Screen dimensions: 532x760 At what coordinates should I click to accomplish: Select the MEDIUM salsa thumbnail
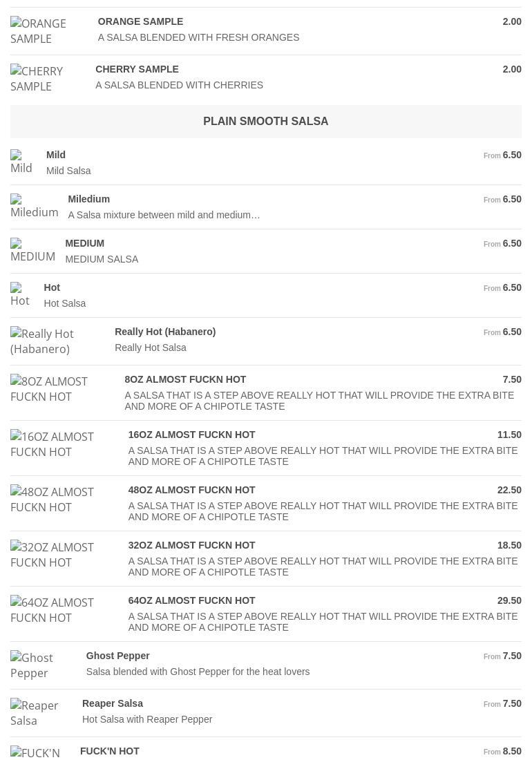(x=32, y=251)
